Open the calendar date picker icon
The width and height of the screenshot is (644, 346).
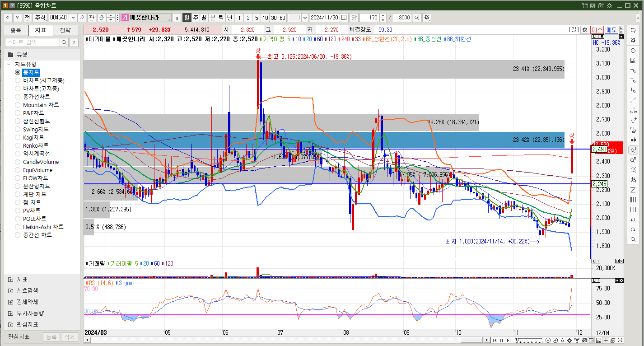click(344, 18)
